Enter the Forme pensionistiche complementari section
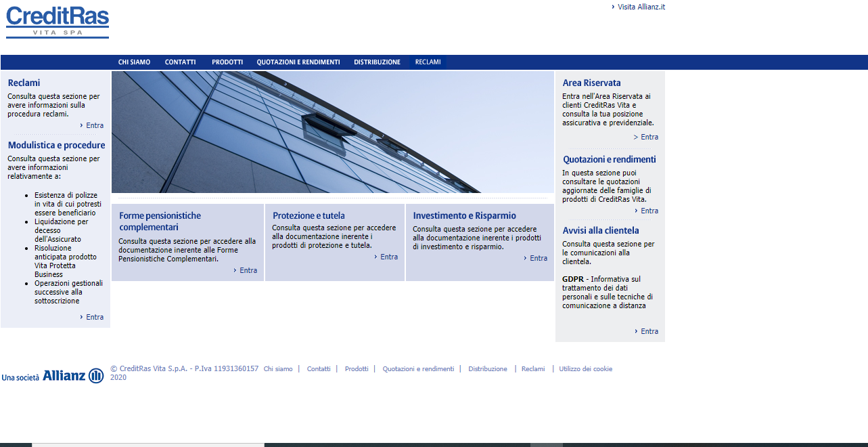Viewport: 868px width, 447px height. pos(248,270)
